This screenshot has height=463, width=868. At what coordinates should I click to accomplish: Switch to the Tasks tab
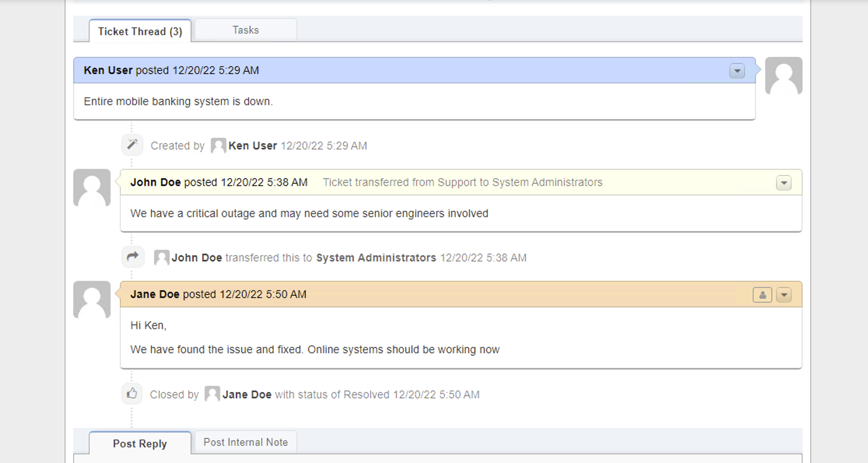[x=245, y=30]
